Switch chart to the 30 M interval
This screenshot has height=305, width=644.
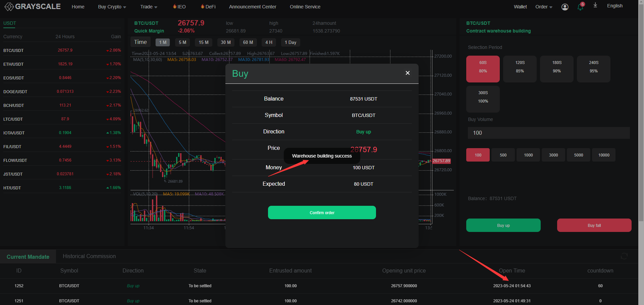coord(226,42)
